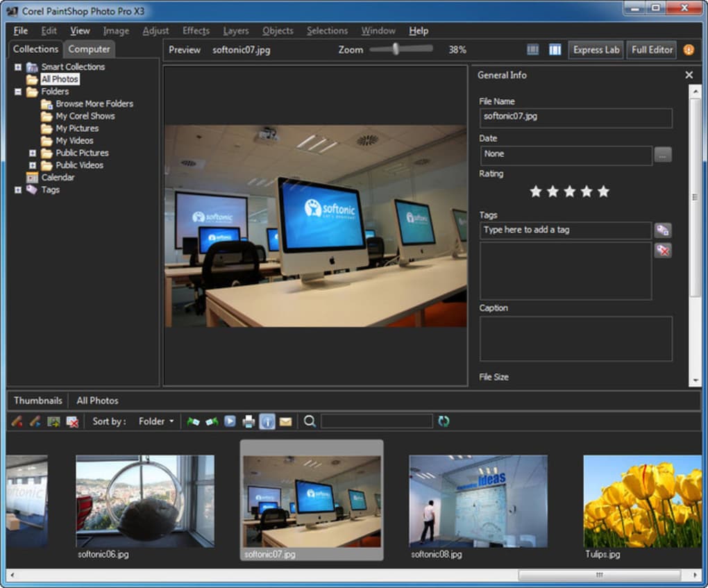708x588 pixels.
Task: Click the refresh arrows icon beside search box
Action: point(444,421)
